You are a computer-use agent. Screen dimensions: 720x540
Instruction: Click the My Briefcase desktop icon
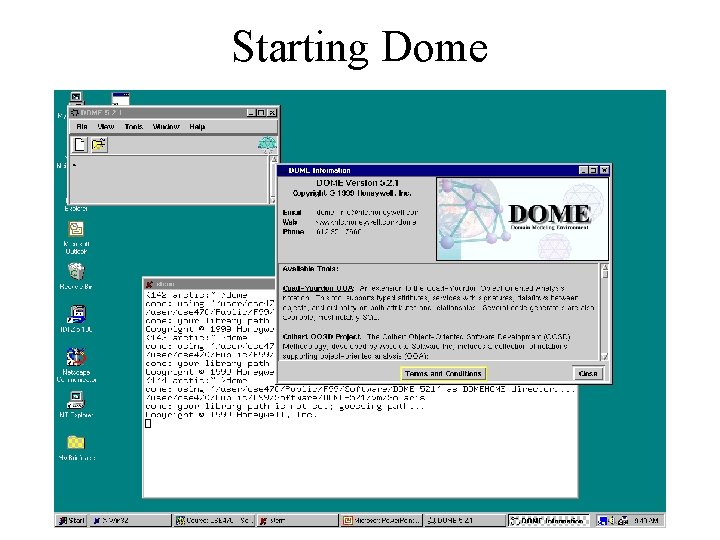[76, 447]
